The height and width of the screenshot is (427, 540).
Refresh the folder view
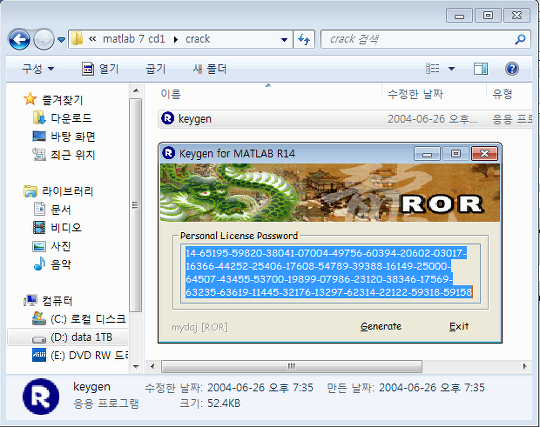[x=304, y=39]
